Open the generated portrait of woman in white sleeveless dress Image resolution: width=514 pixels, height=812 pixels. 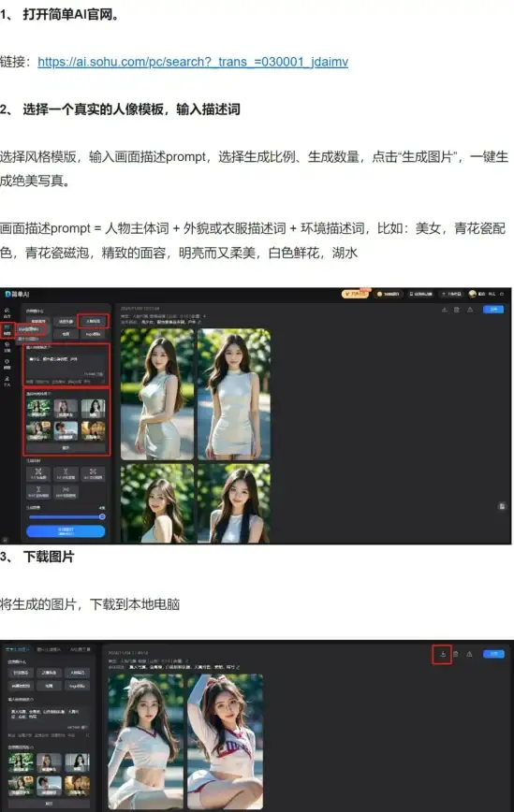coord(234,394)
